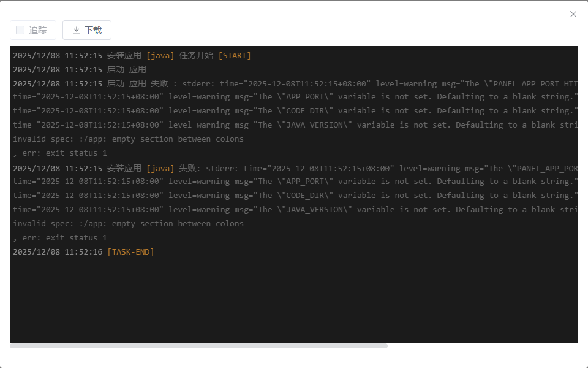Click the download arrow icon
588x368 pixels.
pyautogui.click(x=77, y=30)
